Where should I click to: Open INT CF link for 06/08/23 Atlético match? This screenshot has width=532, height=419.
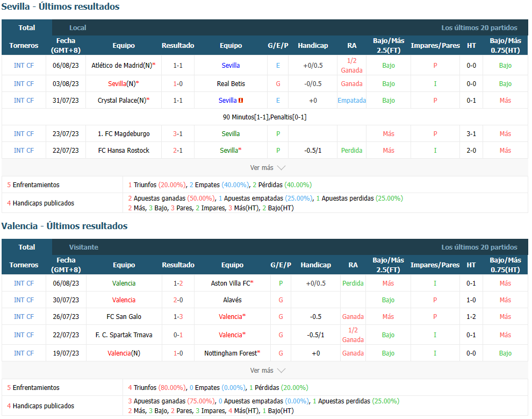pos(24,65)
